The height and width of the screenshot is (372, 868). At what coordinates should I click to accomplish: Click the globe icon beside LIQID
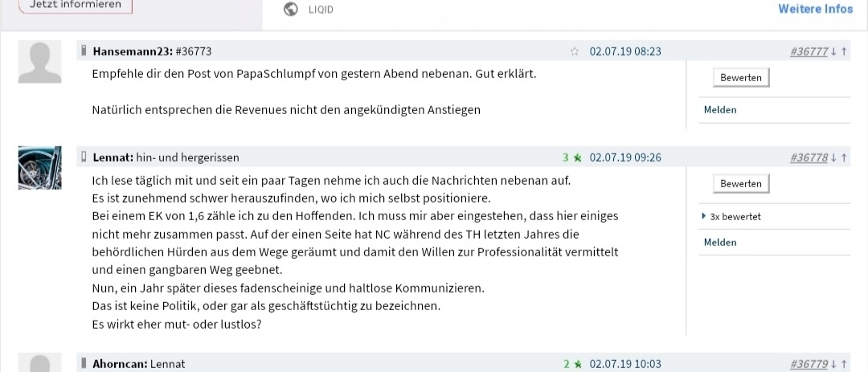click(291, 10)
